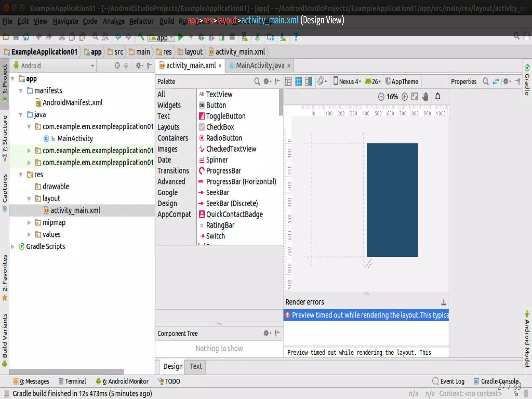Open Component Tree gear settings
The height and width of the screenshot is (399, 532).
coord(267,333)
